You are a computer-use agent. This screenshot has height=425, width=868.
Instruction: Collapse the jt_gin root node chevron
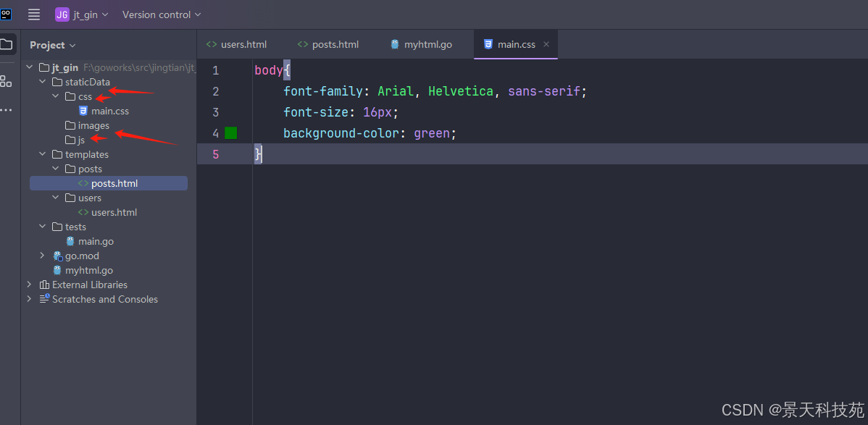click(29, 67)
